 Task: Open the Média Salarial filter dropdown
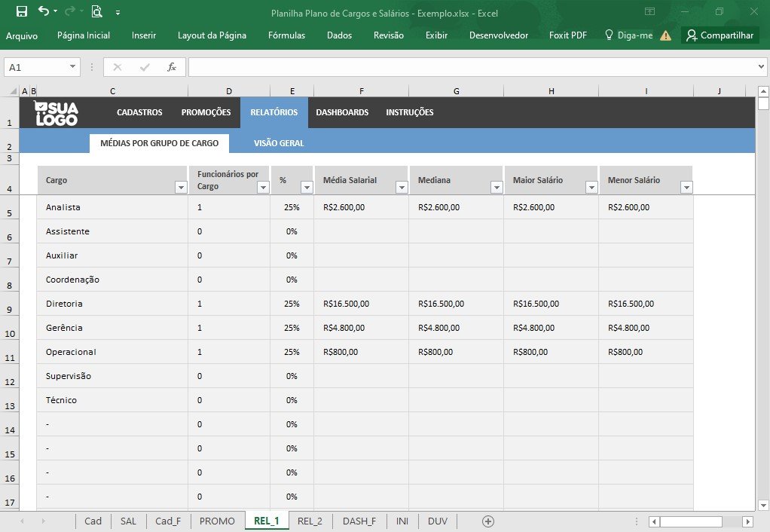tap(402, 187)
